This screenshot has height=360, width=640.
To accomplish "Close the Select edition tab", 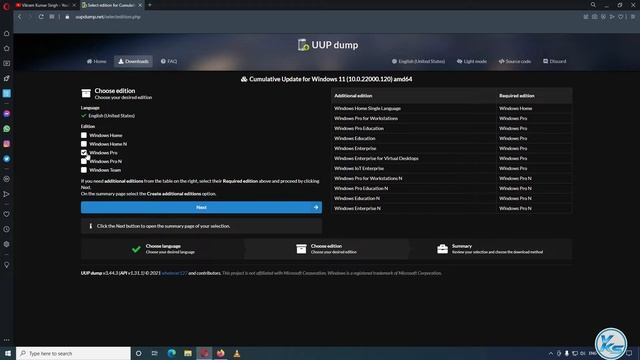I will (x=140, y=5).
